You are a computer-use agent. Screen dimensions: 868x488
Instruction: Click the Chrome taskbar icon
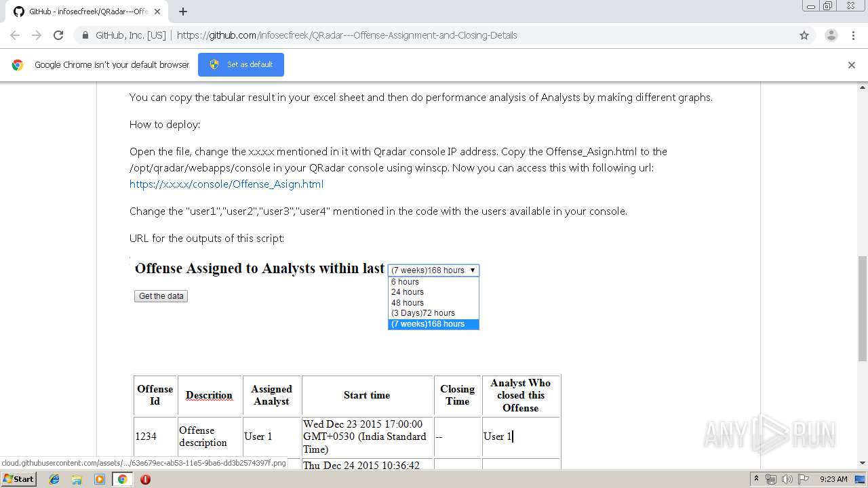tap(122, 479)
